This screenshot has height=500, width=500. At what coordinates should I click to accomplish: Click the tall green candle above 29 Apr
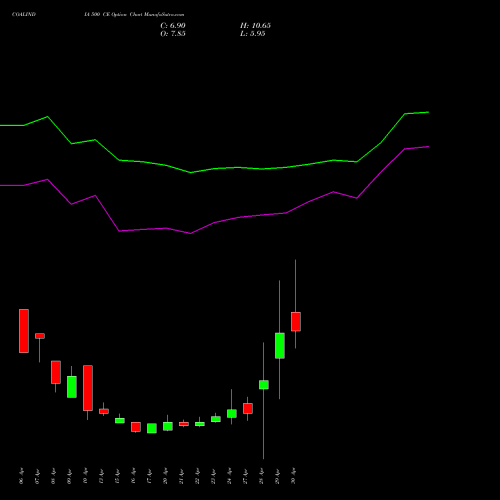coord(280,346)
